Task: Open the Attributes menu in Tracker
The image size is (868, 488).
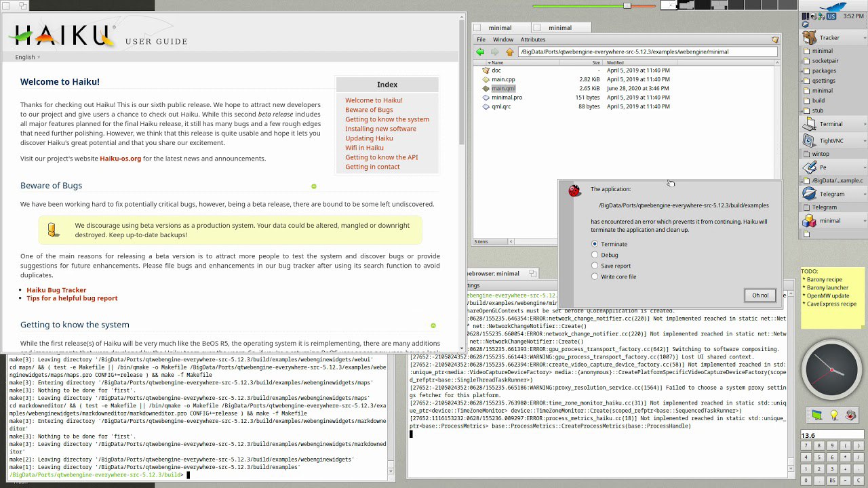Action: point(533,40)
